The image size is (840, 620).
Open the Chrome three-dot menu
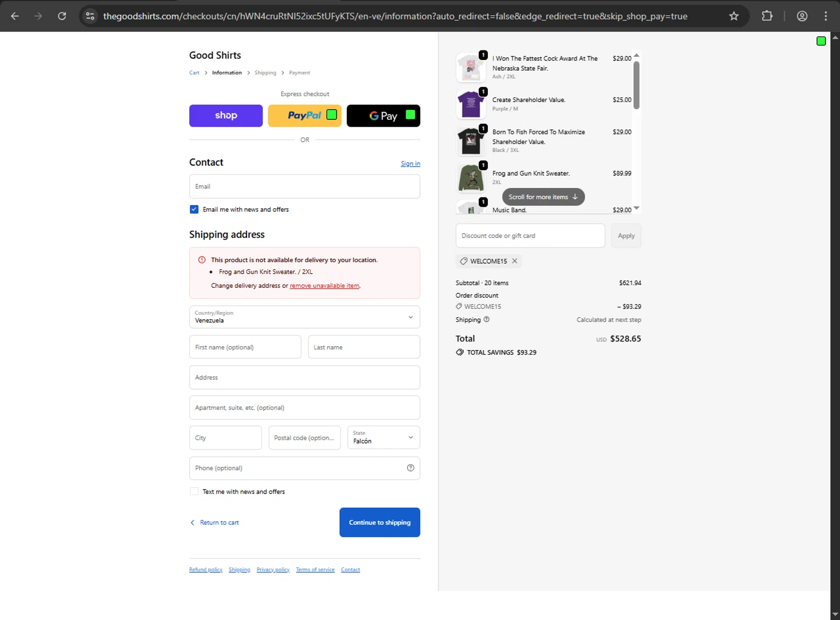[x=825, y=16]
